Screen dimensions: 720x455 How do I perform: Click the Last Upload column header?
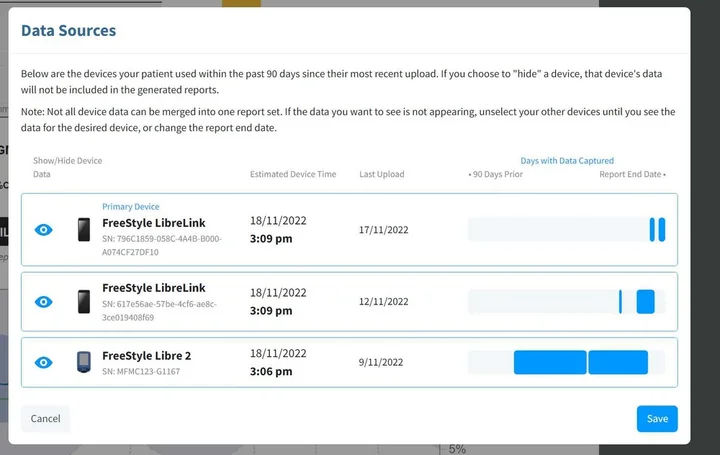coord(382,174)
